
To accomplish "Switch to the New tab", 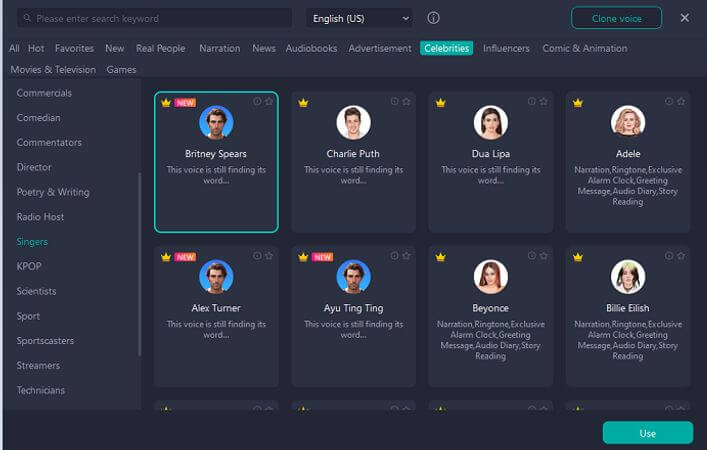I will (x=115, y=48).
